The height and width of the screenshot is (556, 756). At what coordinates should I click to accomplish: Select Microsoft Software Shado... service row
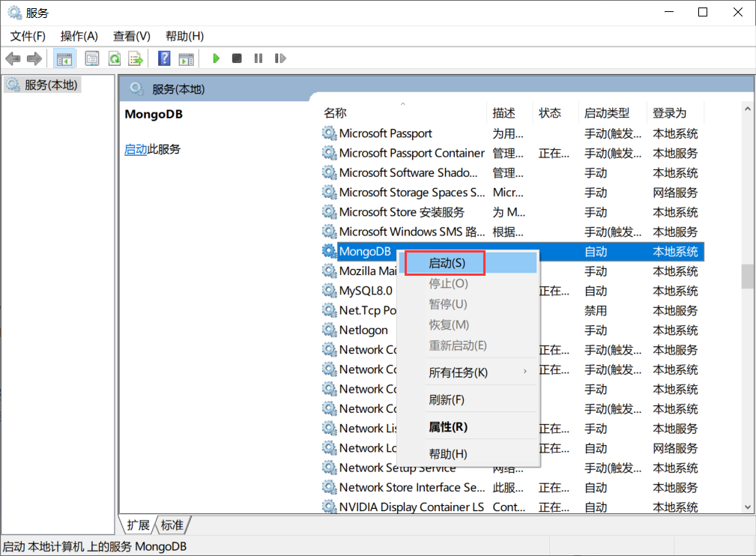click(x=512, y=172)
